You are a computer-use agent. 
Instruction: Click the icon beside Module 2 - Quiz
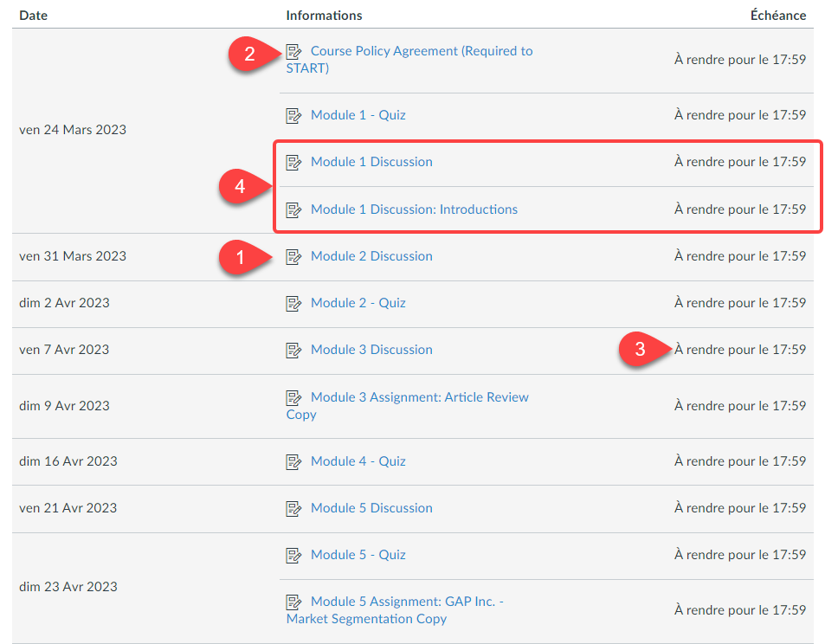pyautogui.click(x=293, y=303)
